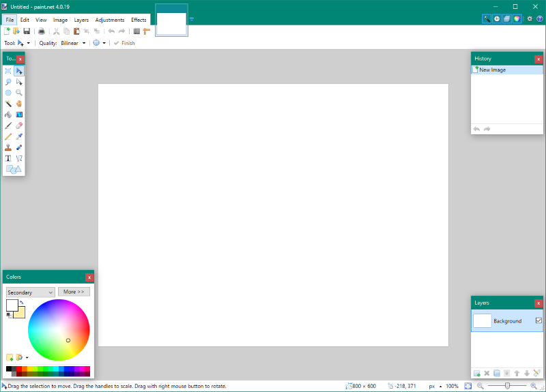
Task: Click the New image toolbar icon
Action: 7,31
